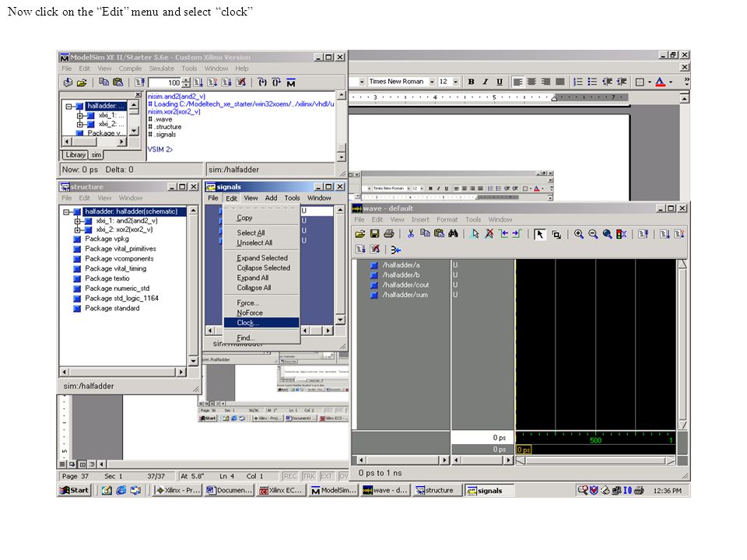Click the binoculars Find icon in wave toolbar
Screen dimensions: 747x560
[x=453, y=234]
